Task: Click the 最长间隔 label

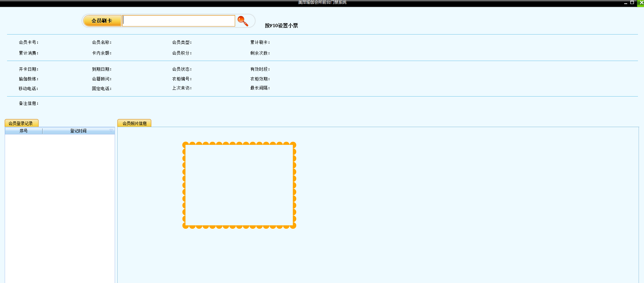Action: pos(260,88)
